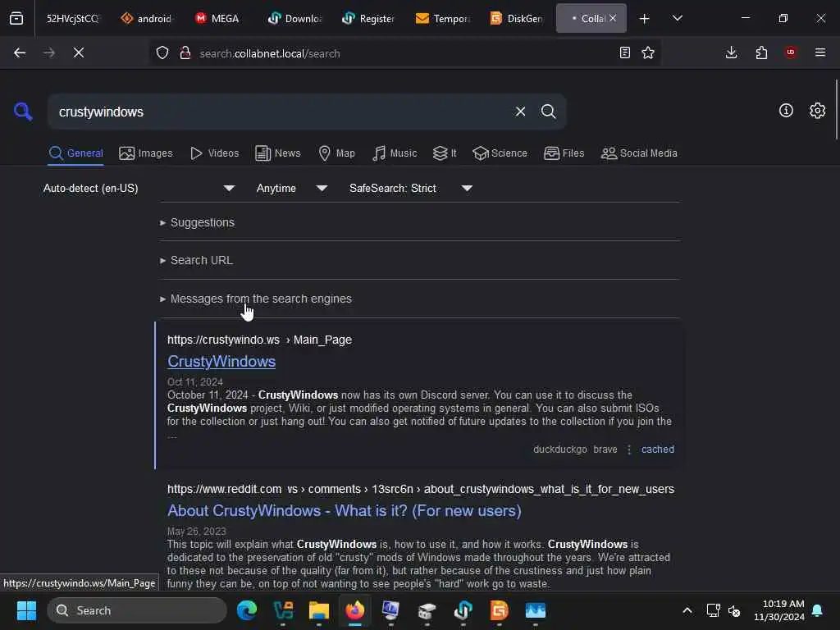
Task: Open the Anytime time range dropdown
Action: click(291, 188)
